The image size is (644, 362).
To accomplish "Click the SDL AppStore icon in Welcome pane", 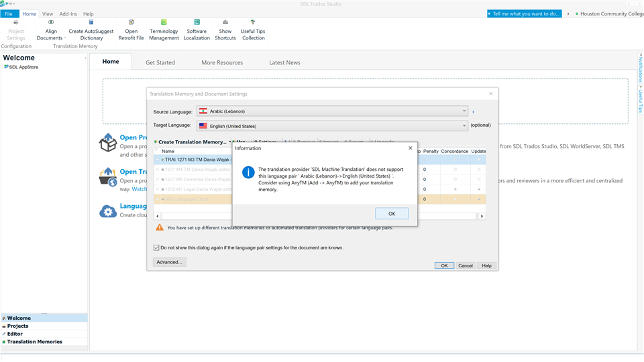I will (6, 67).
